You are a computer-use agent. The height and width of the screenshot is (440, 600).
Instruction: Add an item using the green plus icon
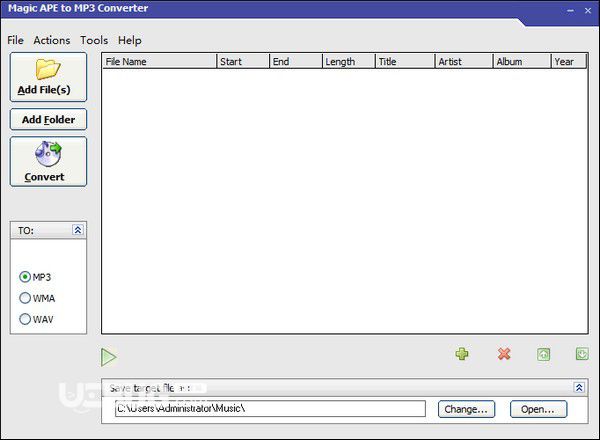click(x=462, y=354)
